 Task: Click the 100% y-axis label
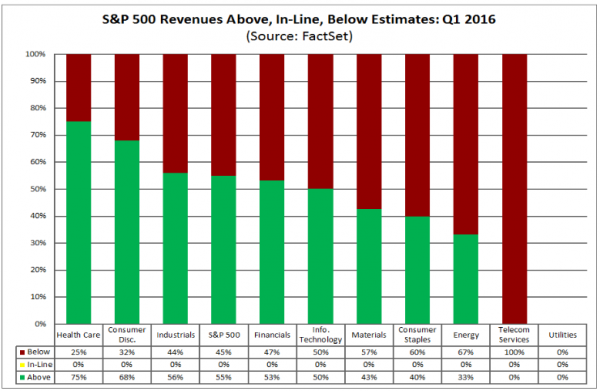pos(36,54)
